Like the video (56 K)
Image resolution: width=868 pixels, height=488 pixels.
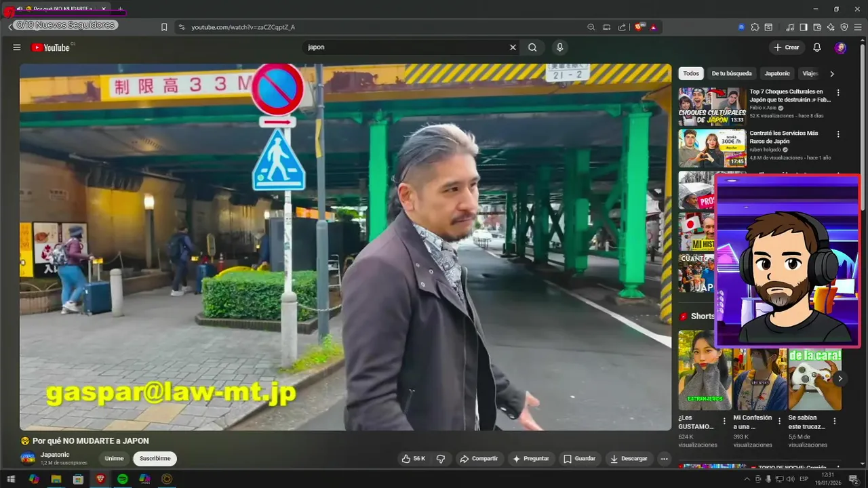(414, 459)
